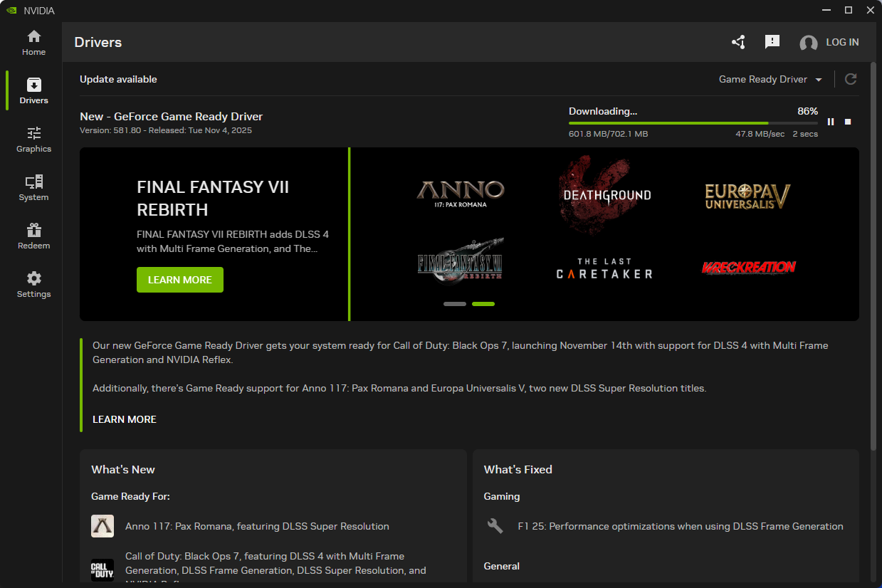
Task: Click the Call of Duty game icon
Action: pos(103,569)
